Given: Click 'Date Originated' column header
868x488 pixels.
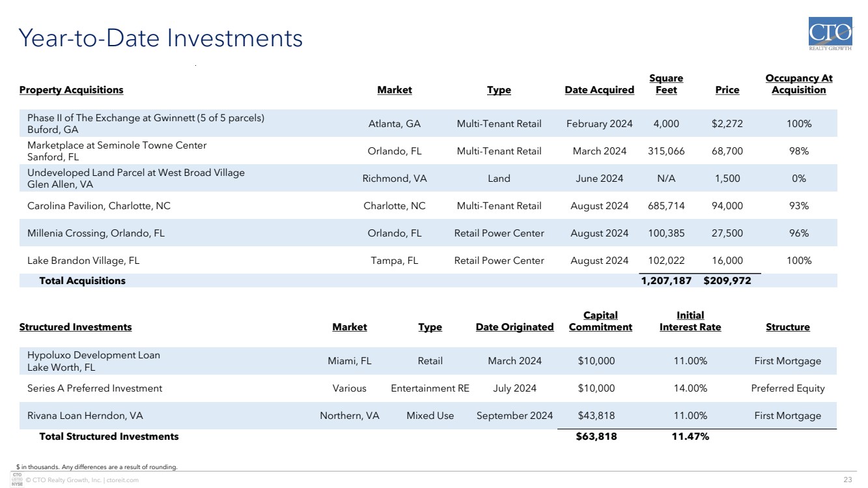Looking at the screenshot, I should point(514,327).
